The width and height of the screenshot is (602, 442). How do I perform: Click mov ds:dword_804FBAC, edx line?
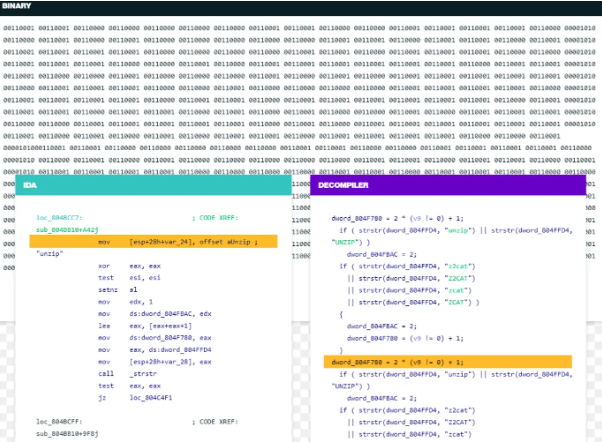pos(155,314)
